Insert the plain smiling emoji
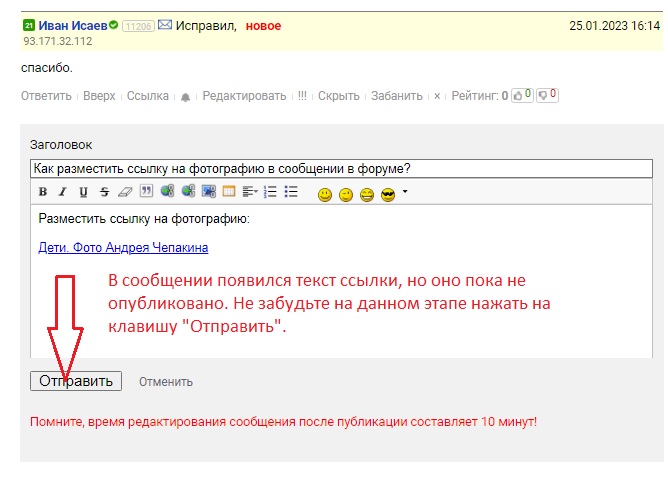 (325, 195)
